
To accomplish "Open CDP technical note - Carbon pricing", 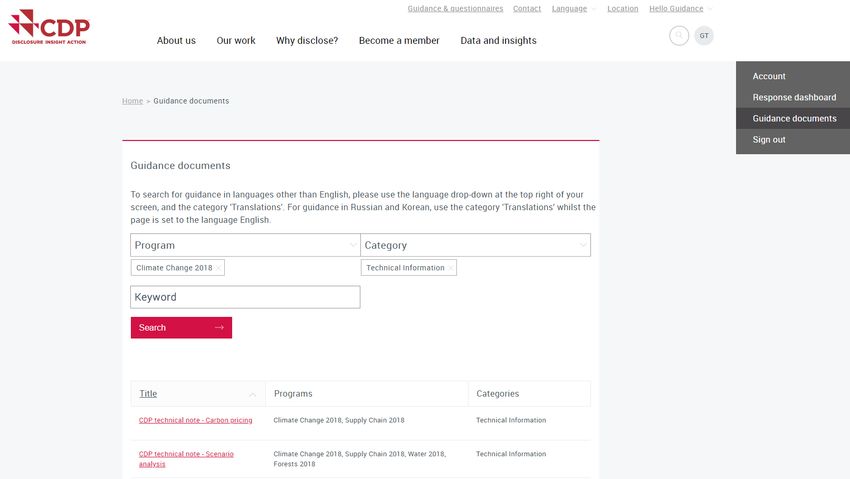I will pyautogui.click(x=195, y=420).
